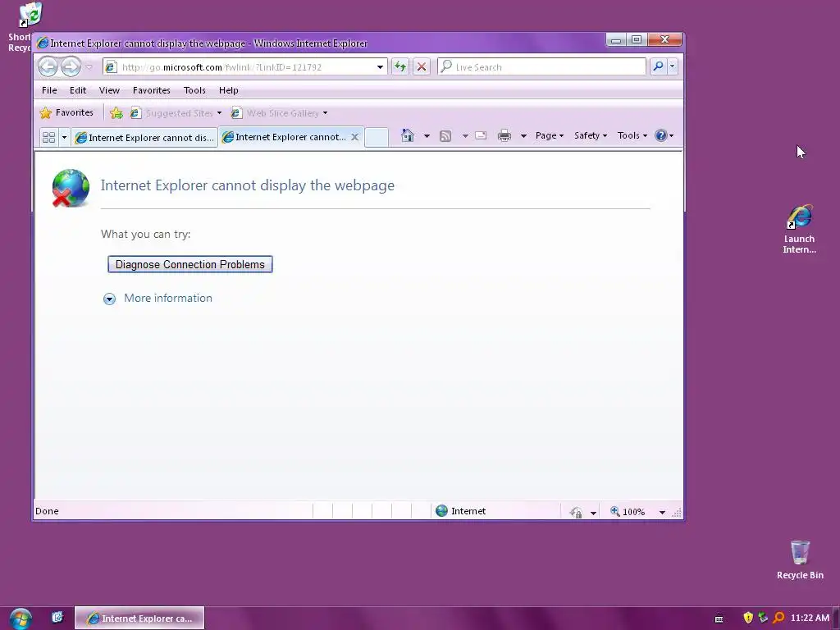
Task: Click Diagnose Connection Problems button
Action: pyautogui.click(x=190, y=264)
